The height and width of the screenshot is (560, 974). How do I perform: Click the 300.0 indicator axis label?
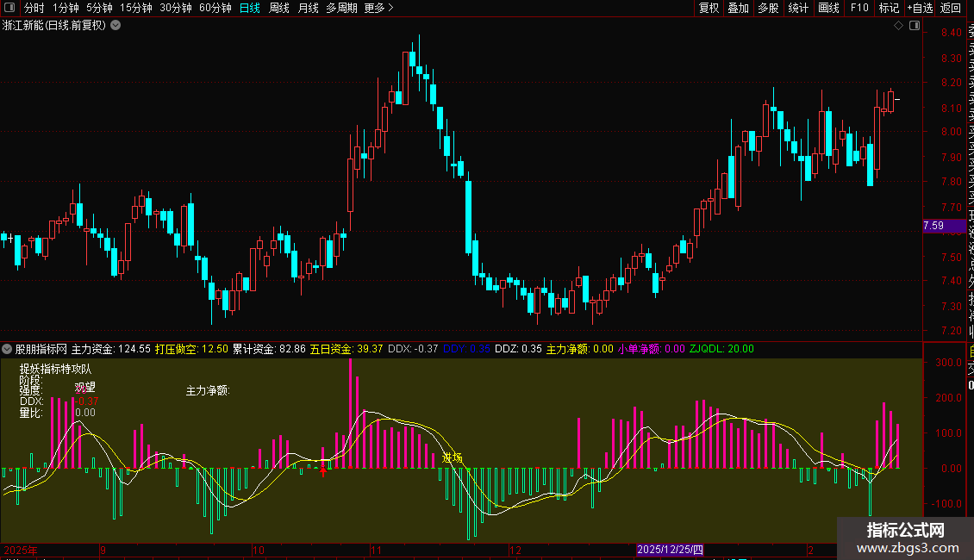(948, 363)
